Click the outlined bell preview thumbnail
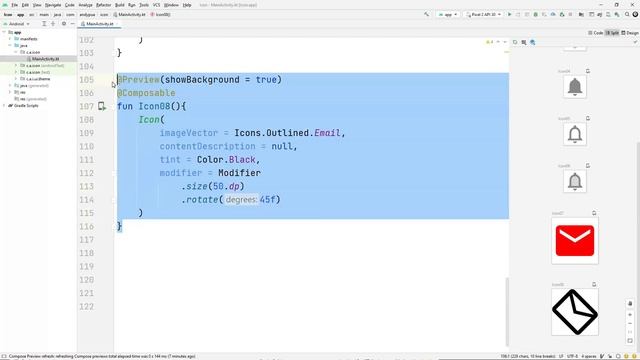 (575, 134)
